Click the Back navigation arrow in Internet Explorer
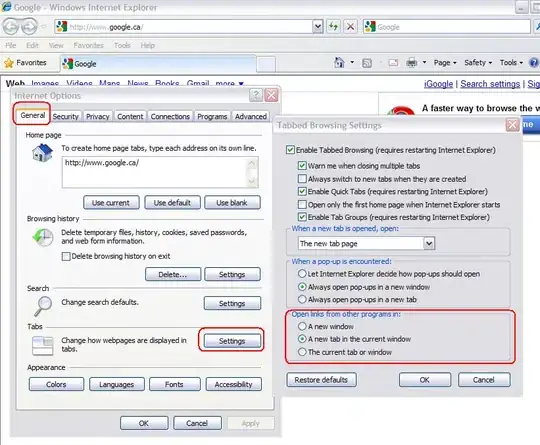 click(11, 27)
